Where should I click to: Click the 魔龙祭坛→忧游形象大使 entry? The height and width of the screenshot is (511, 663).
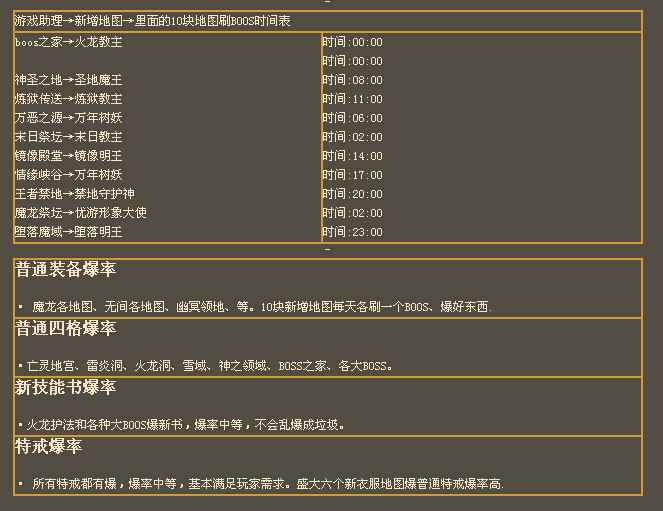pos(80,213)
